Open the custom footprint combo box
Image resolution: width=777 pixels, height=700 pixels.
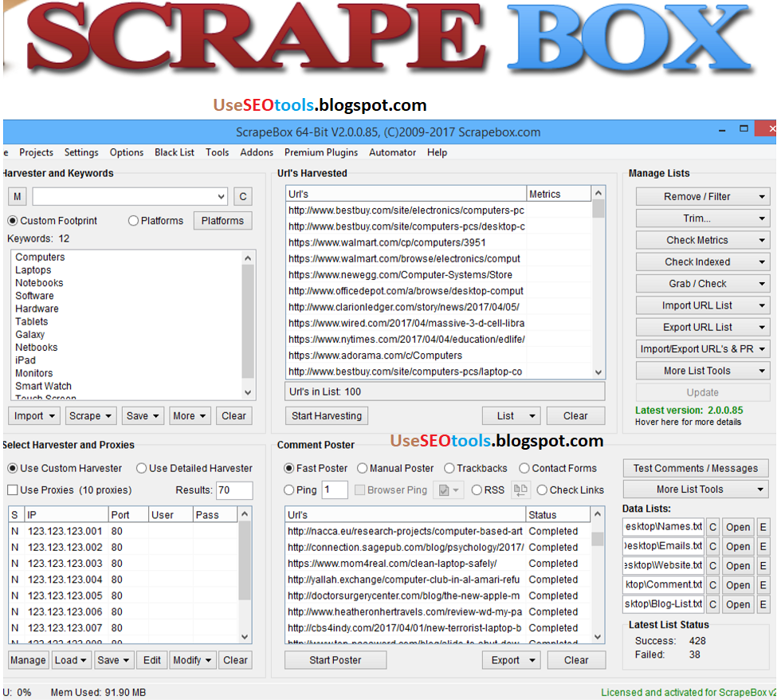130,196
